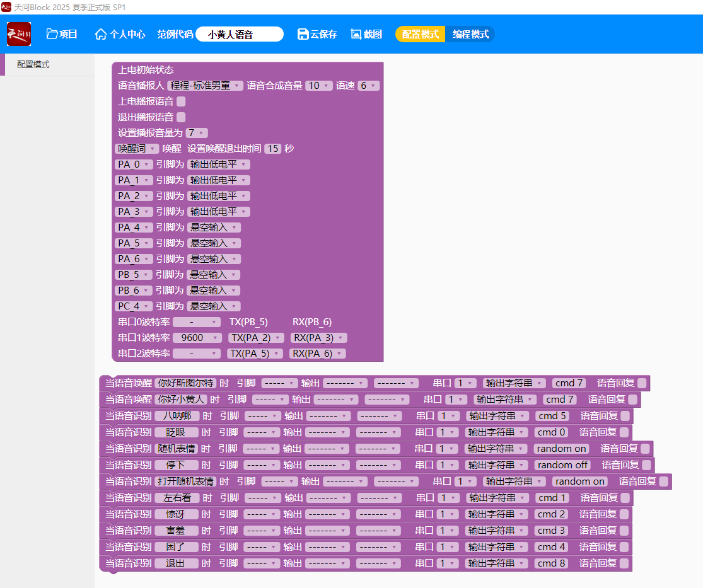Enable the 上电播报语音 checkbox
The width and height of the screenshot is (703, 588).
coord(181,101)
